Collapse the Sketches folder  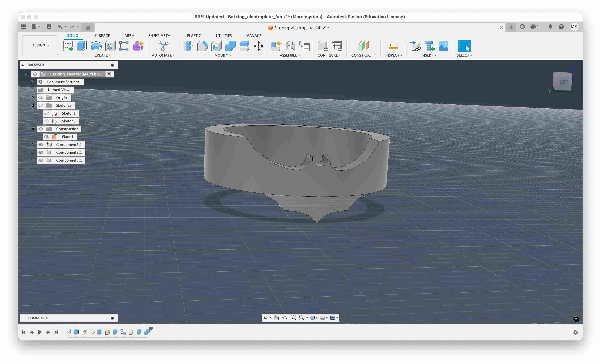tap(32, 105)
